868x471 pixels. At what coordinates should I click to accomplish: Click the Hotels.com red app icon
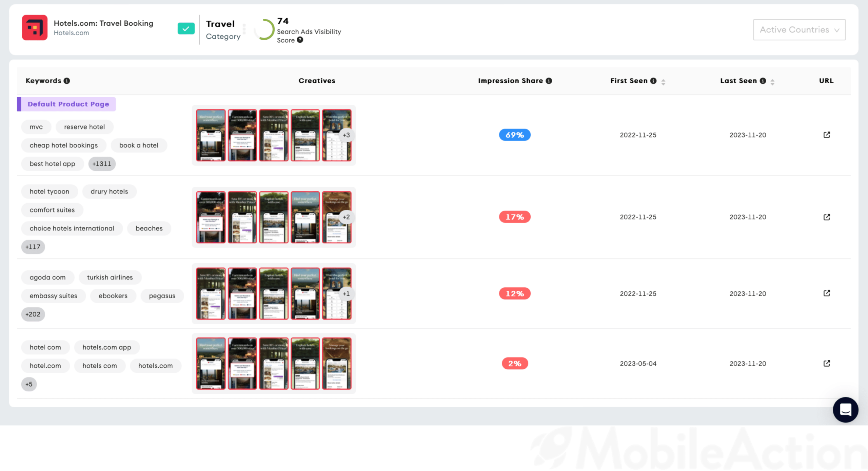35,28
